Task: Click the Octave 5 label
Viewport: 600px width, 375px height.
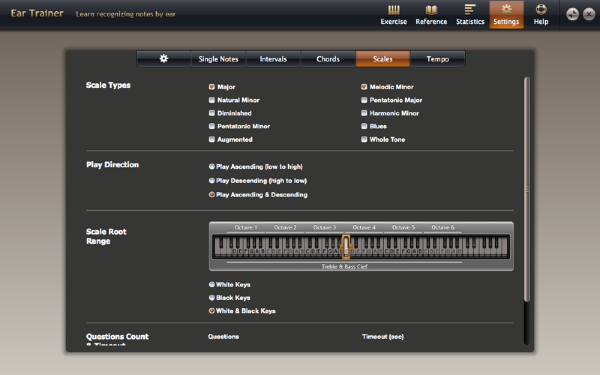Action: [x=403, y=227]
